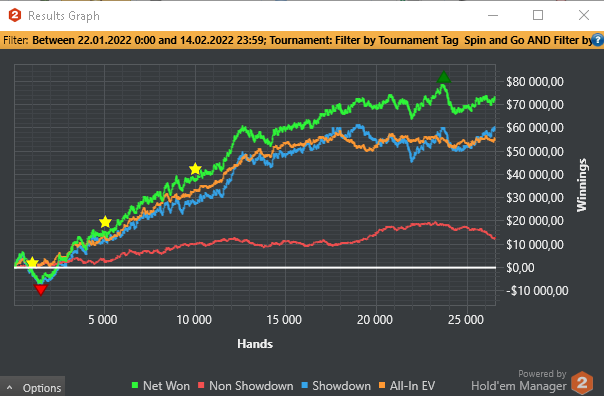604x396 pixels.
Task: Click the $80 000,00 axis label
Action: pos(535,82)
